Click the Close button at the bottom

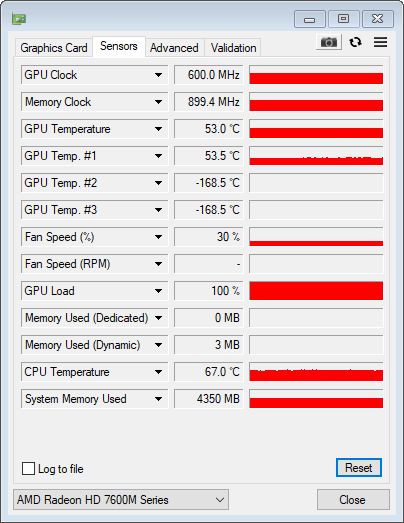[353, 500]
